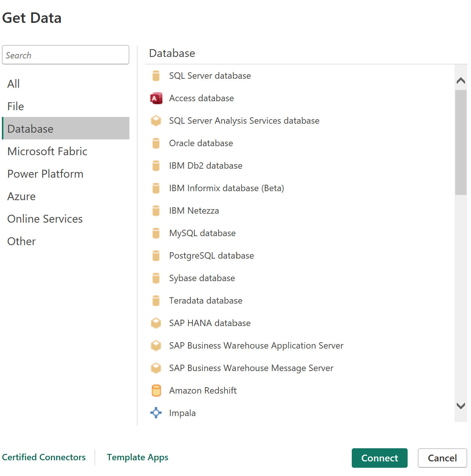Focus the Search input field

[66, 55]
